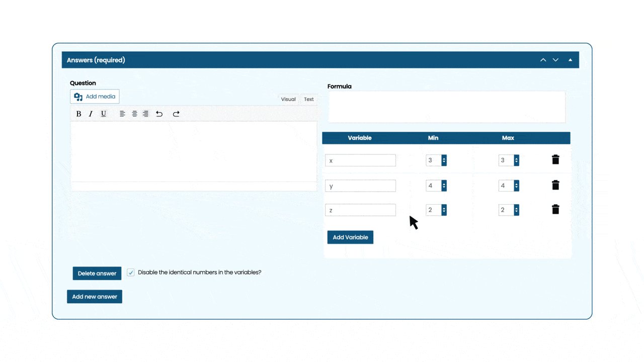Align question text to the left

pyautogui.click(x=122, y=114)
